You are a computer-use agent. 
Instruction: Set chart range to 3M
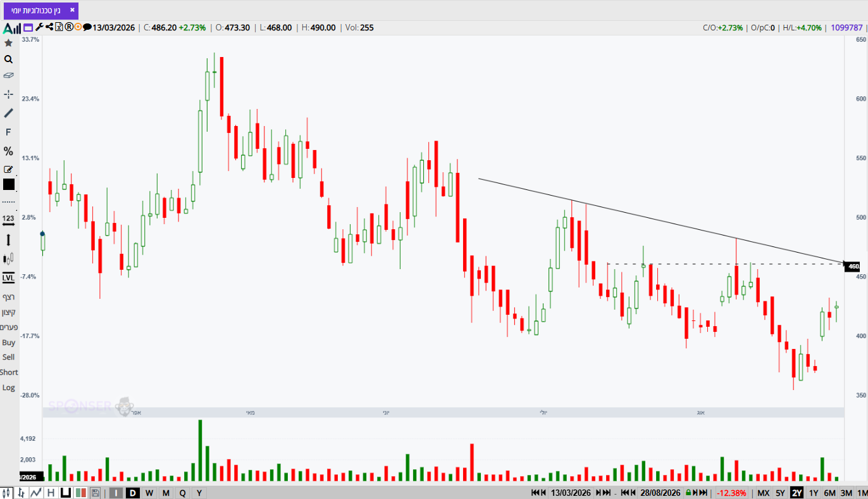click(846, 493)
